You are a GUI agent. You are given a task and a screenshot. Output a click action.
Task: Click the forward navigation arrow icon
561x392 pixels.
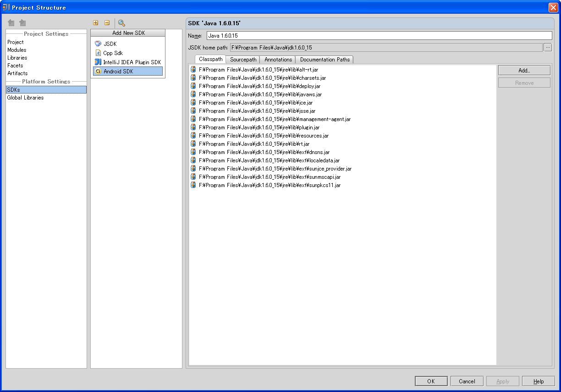tap(22, 23)
